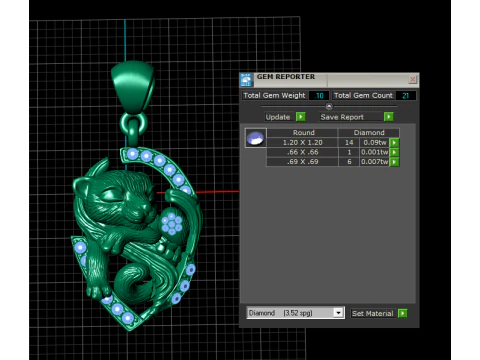Viewport: 480px width, 360px height.
Task: Click the Round column header
Action: pyautogui.click(x=303, y=133)
